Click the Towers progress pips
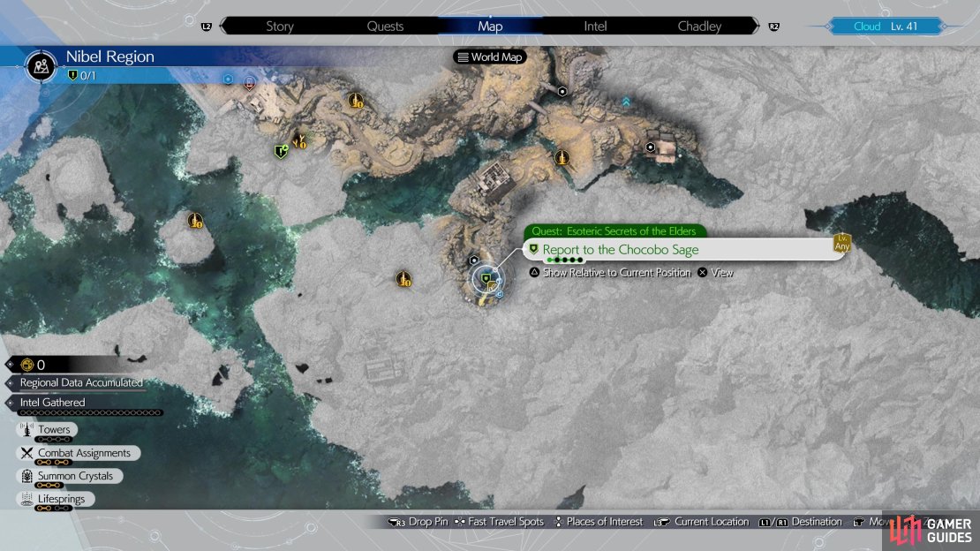Viewport: 980px width, 551px height. point(53,439)
